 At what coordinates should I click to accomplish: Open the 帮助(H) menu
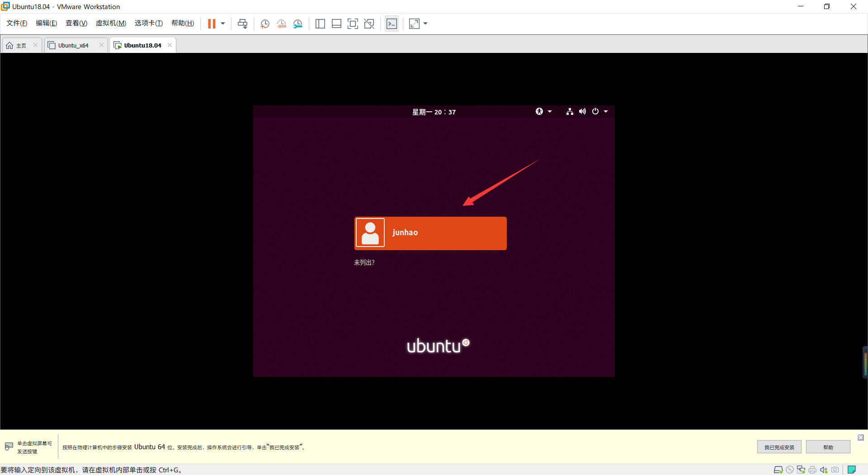coord(183,23)
